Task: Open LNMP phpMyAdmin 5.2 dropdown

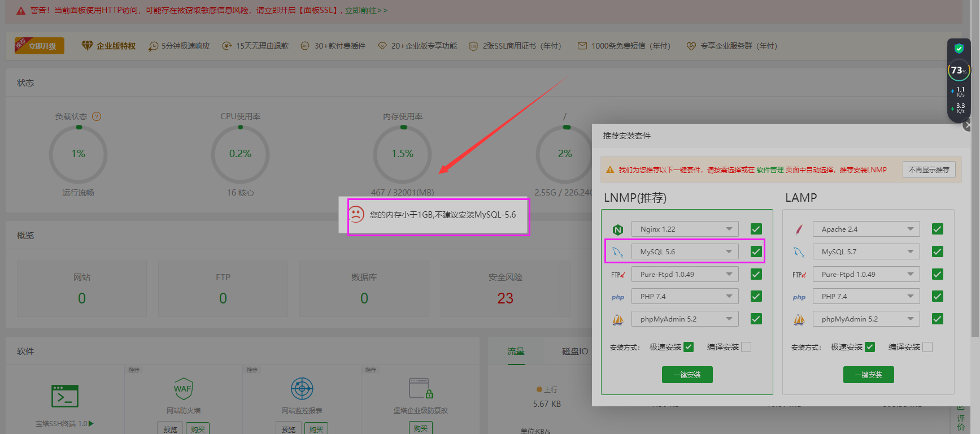Action: (685, 319)
